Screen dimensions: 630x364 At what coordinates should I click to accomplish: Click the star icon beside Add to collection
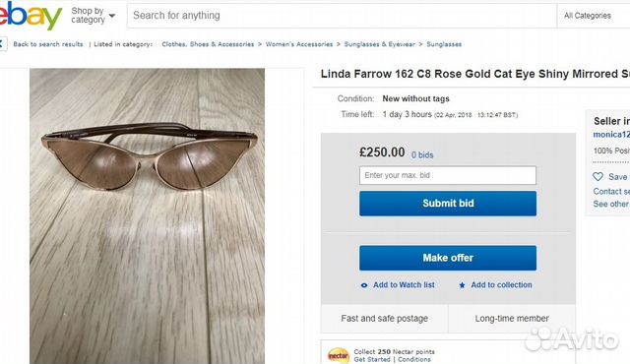(462, 285)
